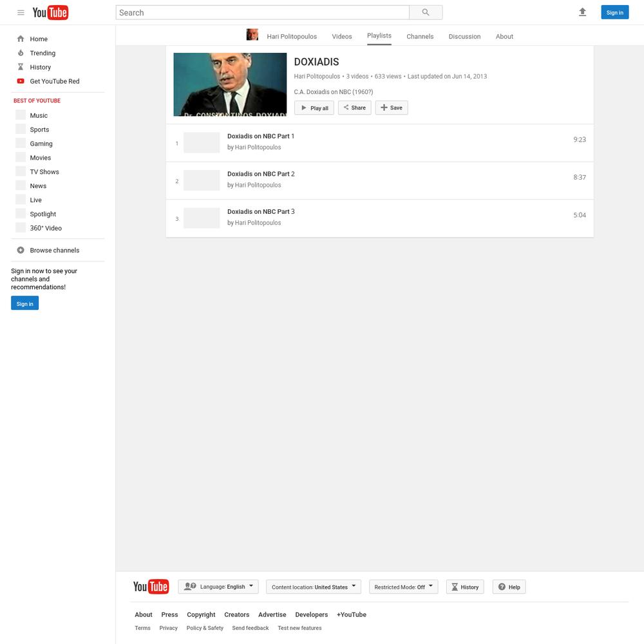
Task: Switch to the Channels tab
Action: tap(420, 37)
